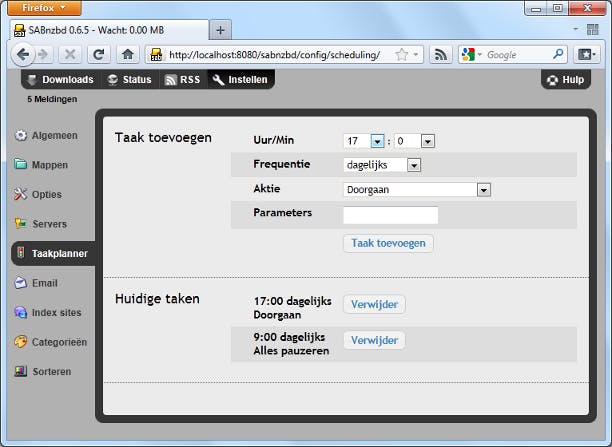This screenshot has height=447, width=612.
Task: Open the Index sites settings page
Action: pos(57,313)
